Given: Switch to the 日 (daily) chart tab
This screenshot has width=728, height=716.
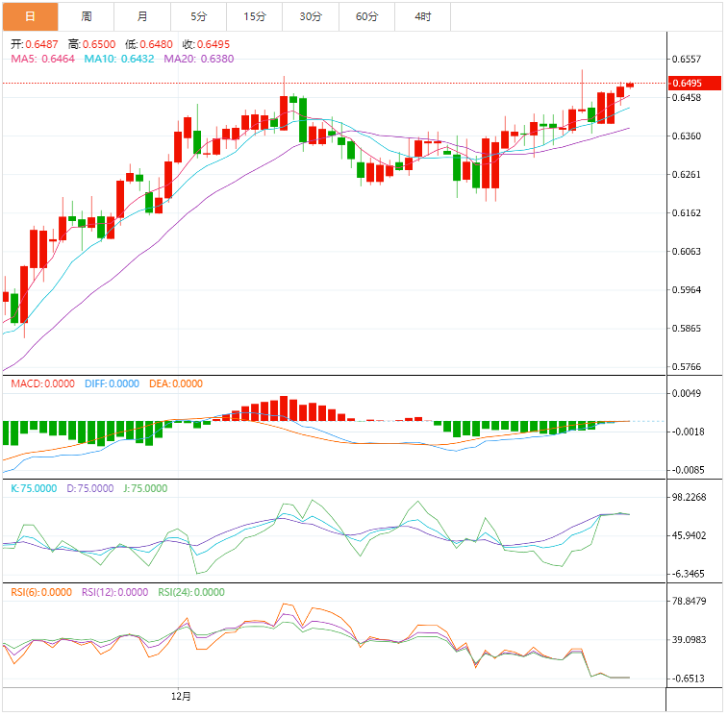Looking at the screenshot, I should 30,16.
